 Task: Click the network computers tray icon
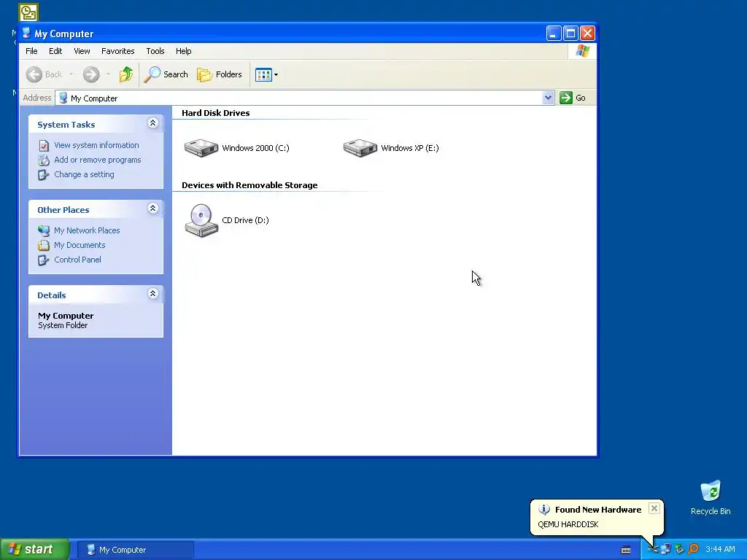666,550
